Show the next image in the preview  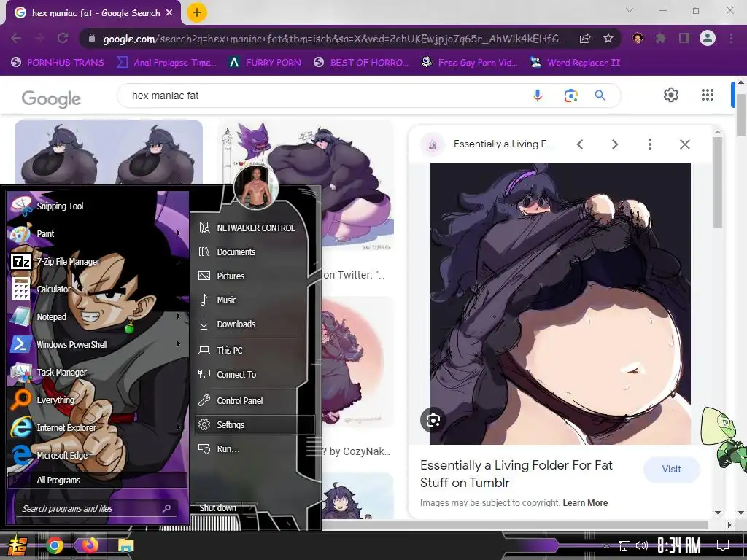click(x=614, y=144)
